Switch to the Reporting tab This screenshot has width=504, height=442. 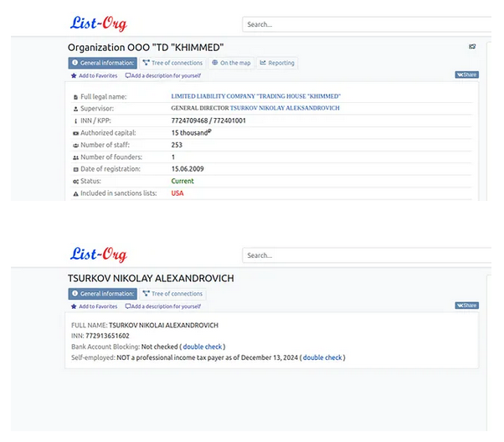pyautogui.click(x=276, y=63)
